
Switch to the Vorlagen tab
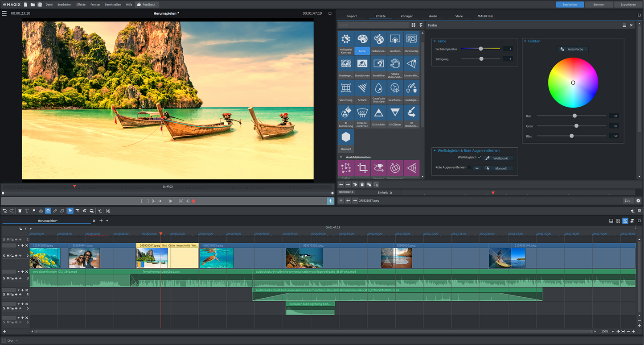pos(406,16)
